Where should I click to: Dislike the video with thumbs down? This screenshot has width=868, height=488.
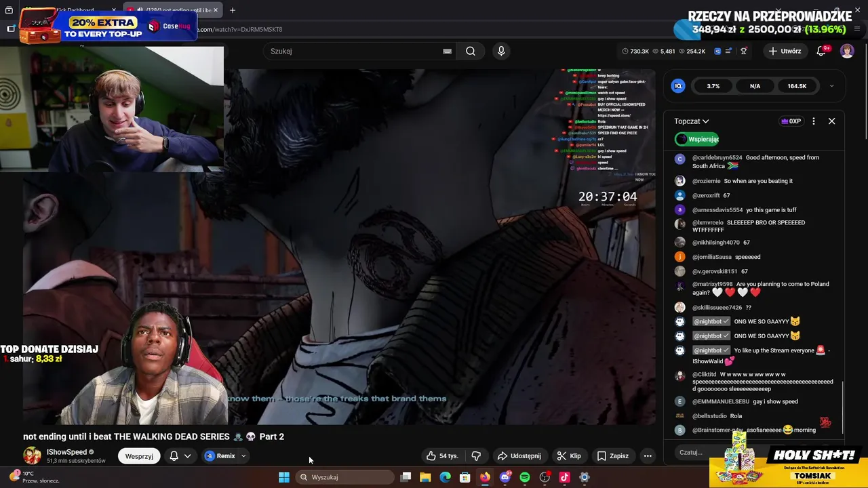(476, 456)
